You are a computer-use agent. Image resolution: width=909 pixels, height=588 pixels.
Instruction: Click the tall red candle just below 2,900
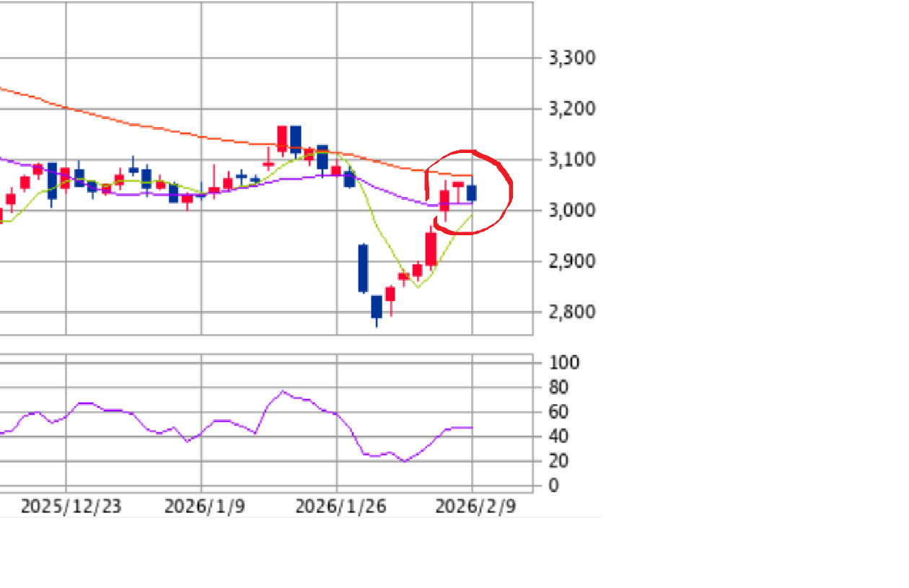pos(431,250)
